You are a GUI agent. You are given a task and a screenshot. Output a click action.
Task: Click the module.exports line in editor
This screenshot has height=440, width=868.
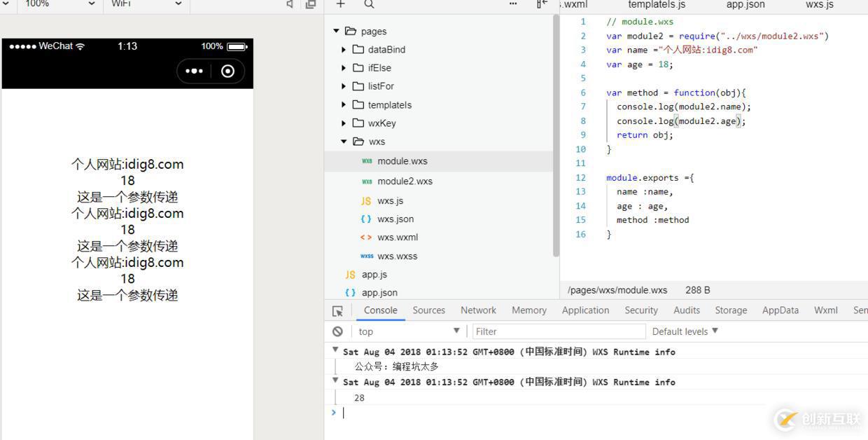pos(650,178)
